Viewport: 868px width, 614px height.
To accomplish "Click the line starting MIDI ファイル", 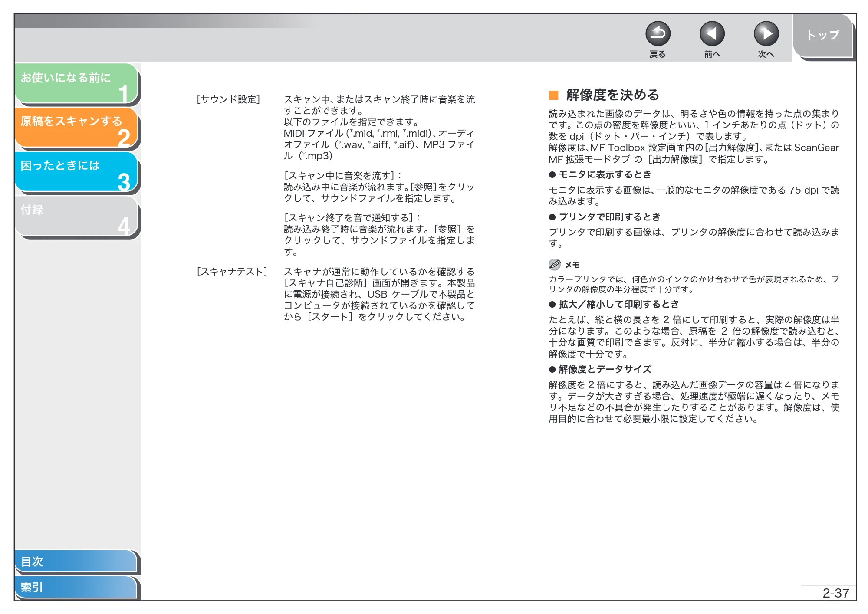I will coord(379,133).
